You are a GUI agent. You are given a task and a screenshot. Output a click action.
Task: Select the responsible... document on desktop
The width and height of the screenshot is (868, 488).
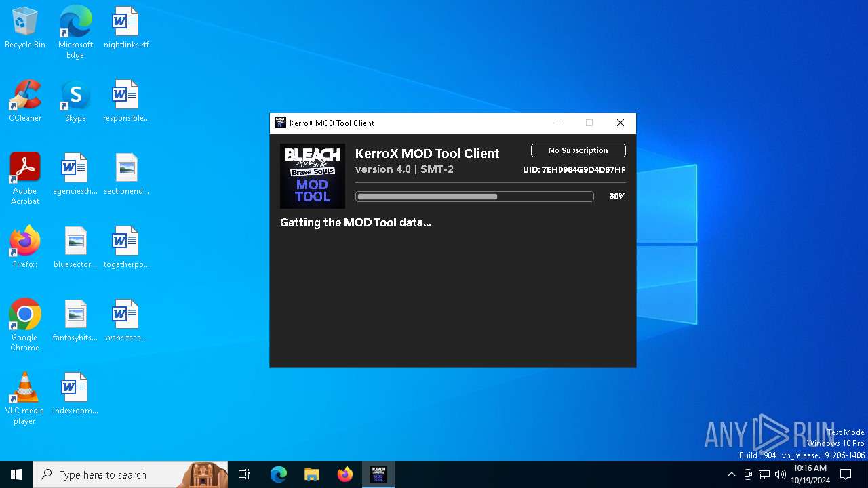[126, 102]
